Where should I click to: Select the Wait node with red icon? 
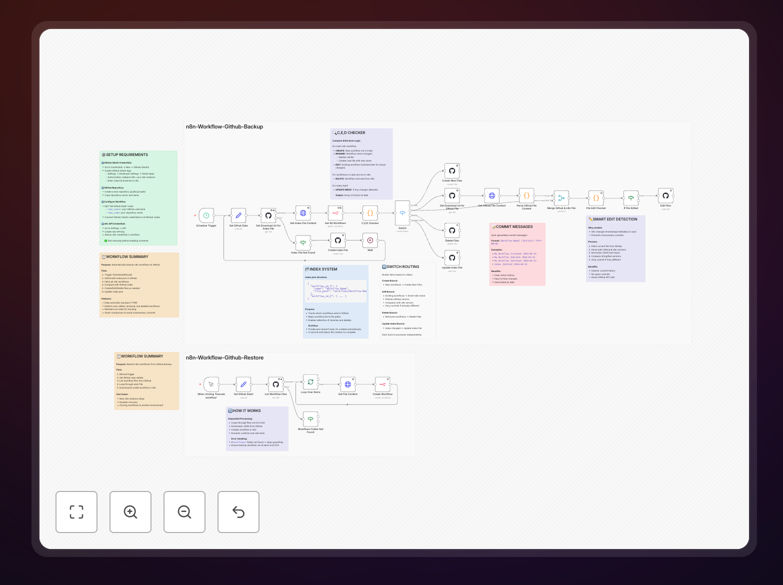coord(370,240)
